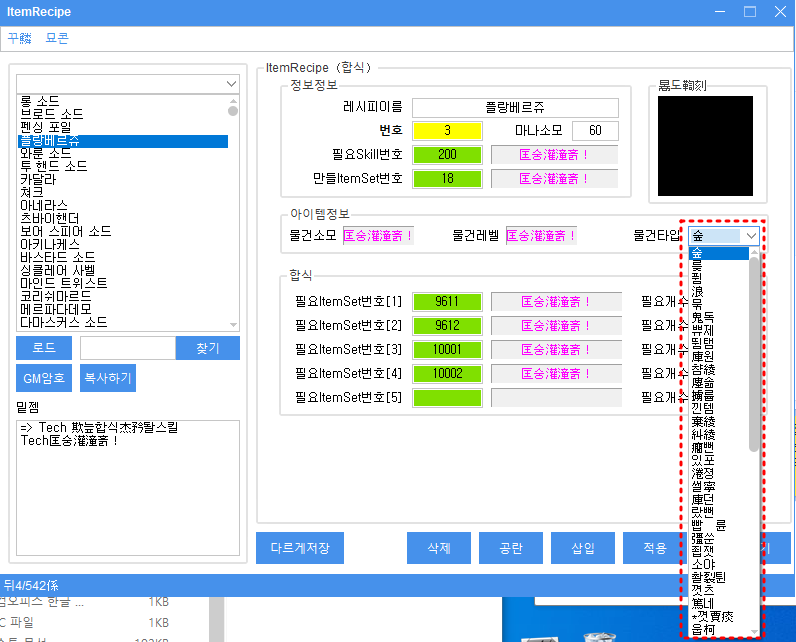Viewport: 796px width, 642px height.
Task: Click the 필요ItemSet번호[2] field showing 9612
Action: [447, 325]
